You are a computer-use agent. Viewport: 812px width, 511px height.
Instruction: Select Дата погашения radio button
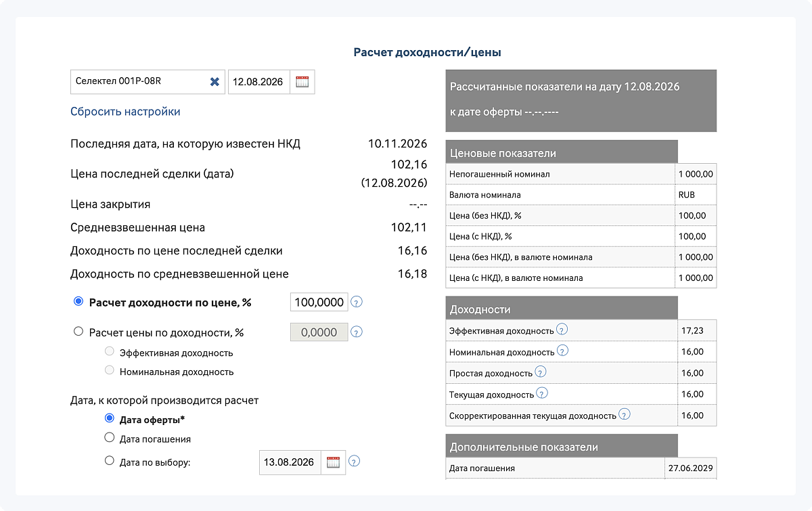coord(110,438)
